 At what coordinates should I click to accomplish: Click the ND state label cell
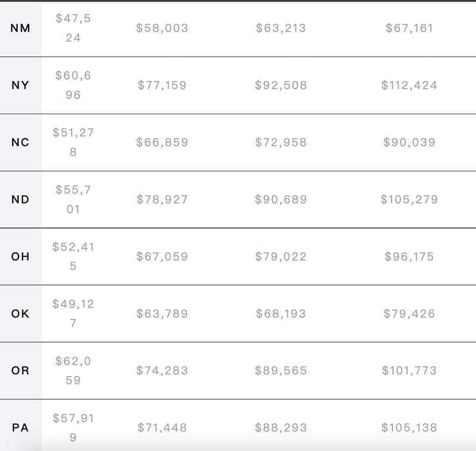[20, 199]
